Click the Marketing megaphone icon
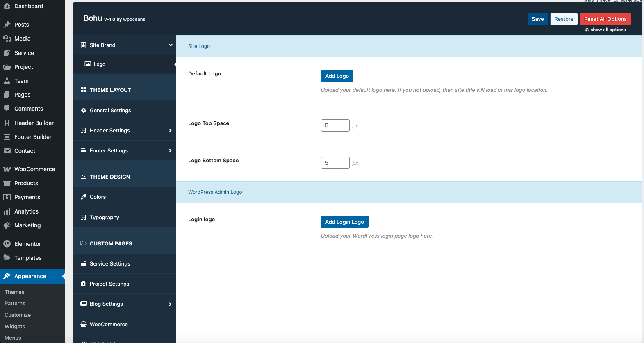 [7, 225]
